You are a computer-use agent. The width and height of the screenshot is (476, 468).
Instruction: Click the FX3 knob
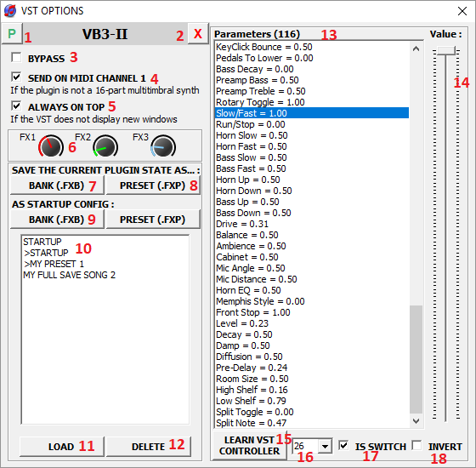(163, 146)
